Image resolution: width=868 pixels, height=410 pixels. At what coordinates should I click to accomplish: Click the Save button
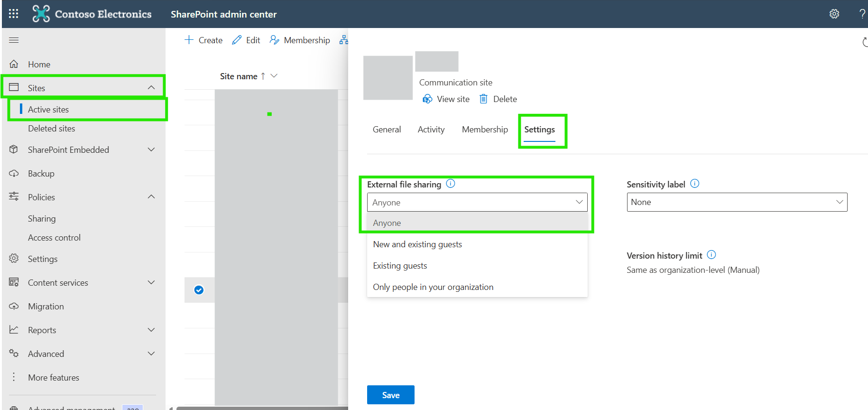point(391,395)
